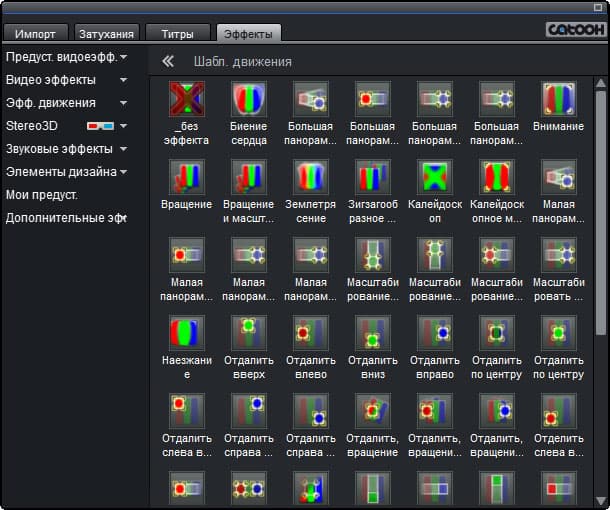The image size is (610, 510).
Task: Expand the "Видео эффекты" dropdown arrow
Action: (123, 80)
